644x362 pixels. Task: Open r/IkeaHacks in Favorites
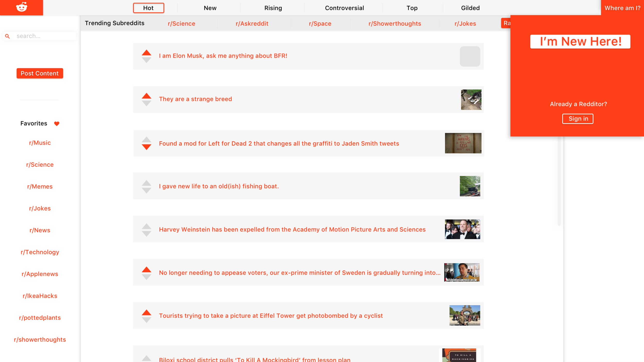click(x=40, y=296)
